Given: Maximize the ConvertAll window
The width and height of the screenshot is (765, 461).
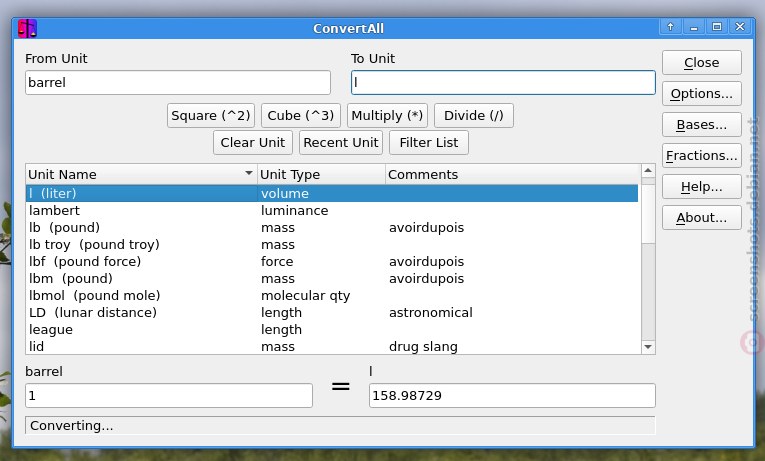Looking at the screenshot, I should point(717,27).
